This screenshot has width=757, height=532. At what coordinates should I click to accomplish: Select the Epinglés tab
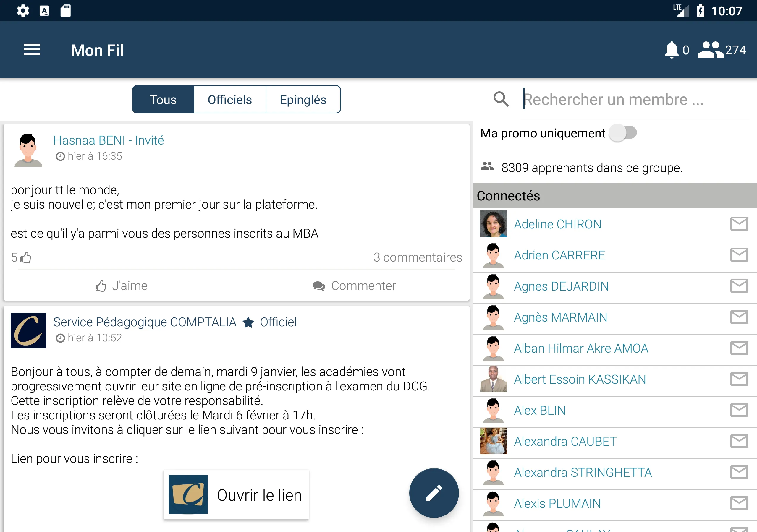click(303, 99)
